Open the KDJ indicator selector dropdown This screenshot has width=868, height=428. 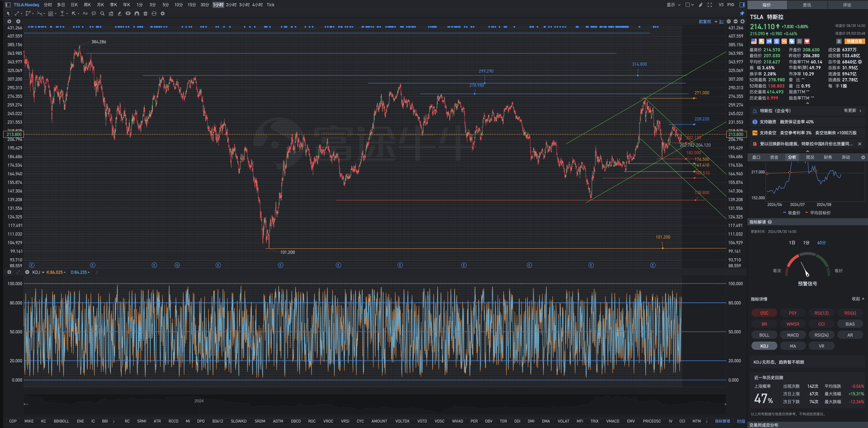pos(38,272)
